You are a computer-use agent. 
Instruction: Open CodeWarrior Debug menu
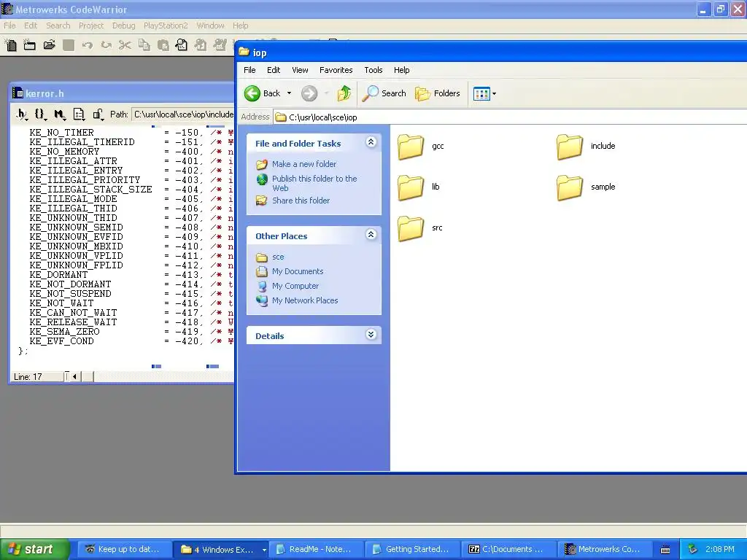(124, 26)
